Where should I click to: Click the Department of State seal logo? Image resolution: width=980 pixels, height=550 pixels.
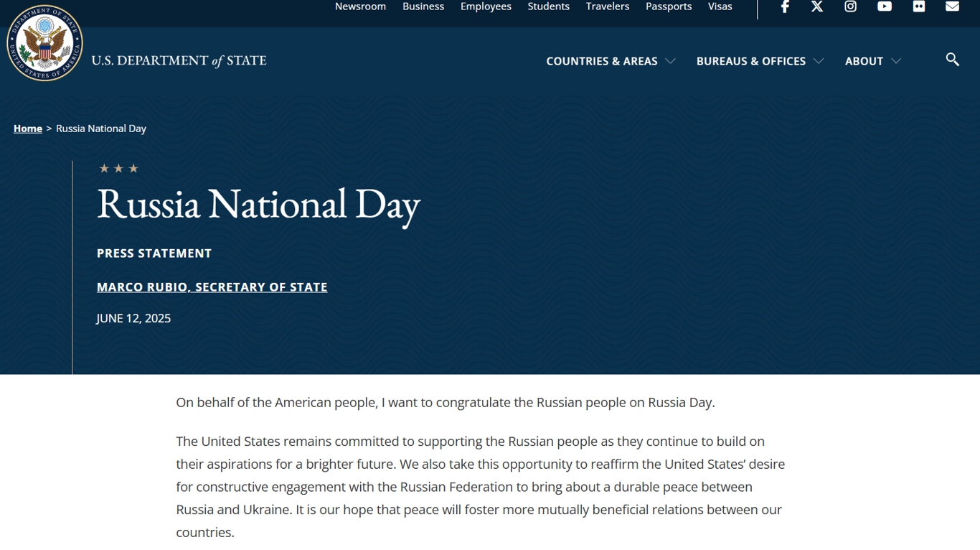click(44, 44)
